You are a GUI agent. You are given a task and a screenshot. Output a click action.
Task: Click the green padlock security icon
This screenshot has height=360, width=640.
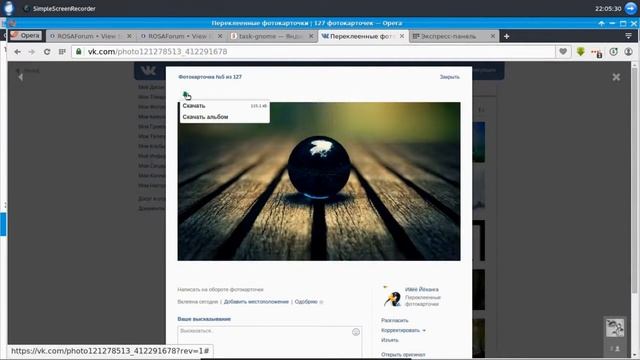pyautogui.click(x=79, y=51)
